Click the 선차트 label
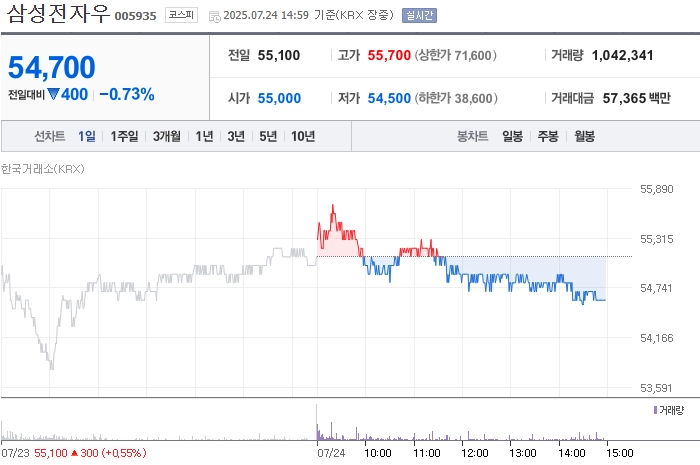 point(50,136)
